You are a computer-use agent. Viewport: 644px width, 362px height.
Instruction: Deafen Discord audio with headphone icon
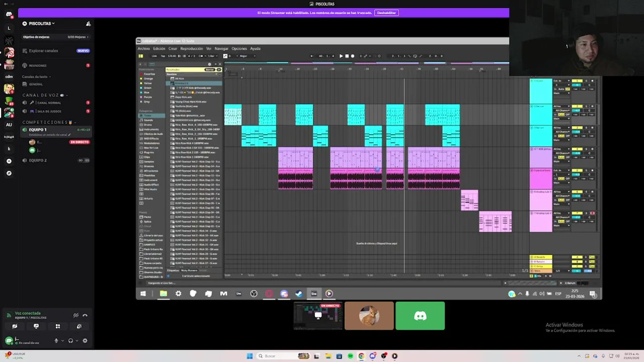coord(70,340)
